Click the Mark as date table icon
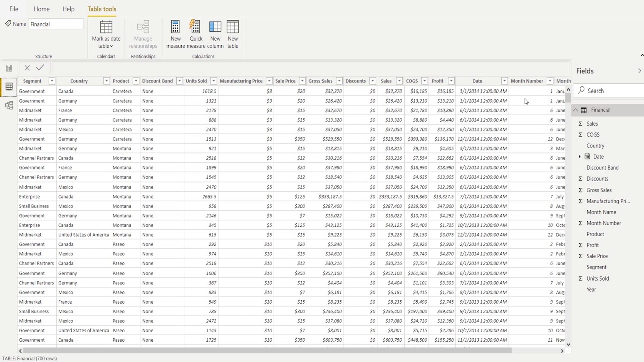The width and height of the screenshot is (644, 362). tap(106, 27)
